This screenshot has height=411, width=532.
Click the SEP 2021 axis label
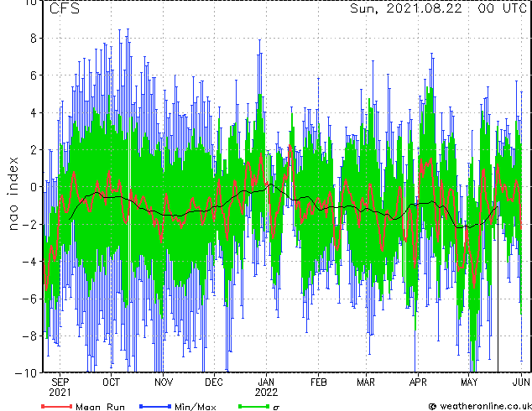(x=60, y=388)
